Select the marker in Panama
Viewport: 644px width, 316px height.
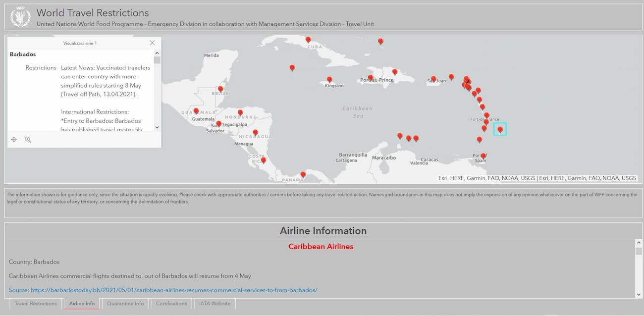(303, 175)
